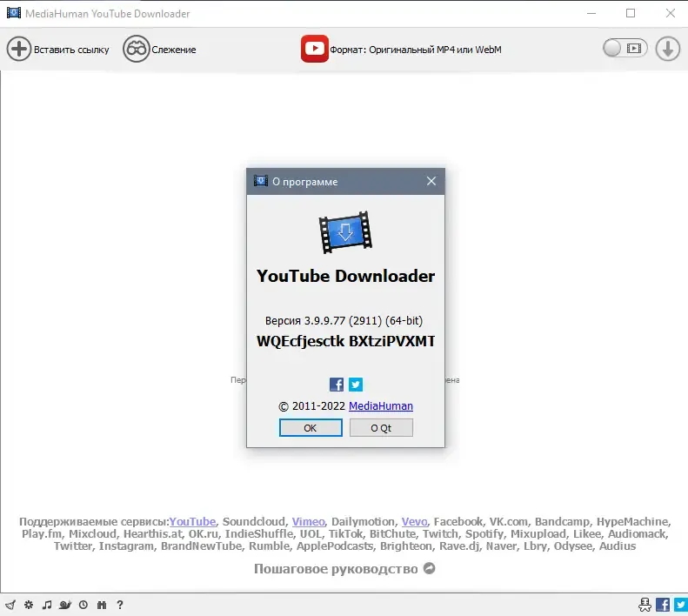
Task: Click the MediaHuman app icon in title bar
Action: (x=14, y=13)
